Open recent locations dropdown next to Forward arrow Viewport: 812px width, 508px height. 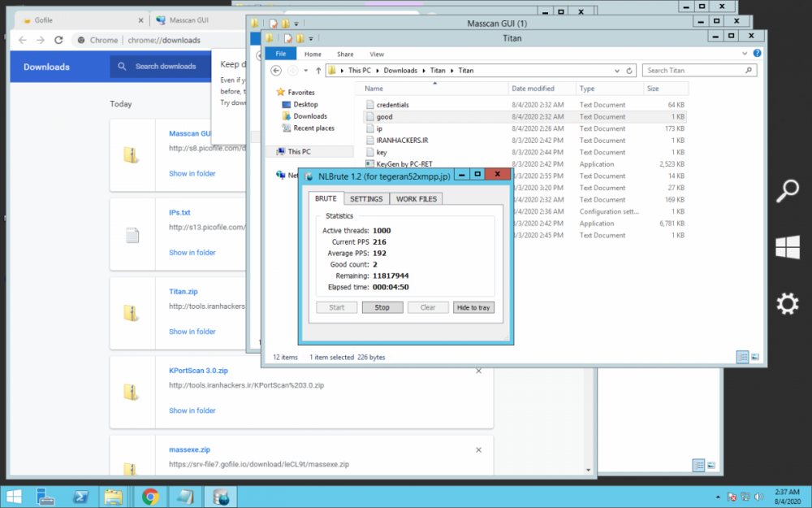click(x=305, y=71)
